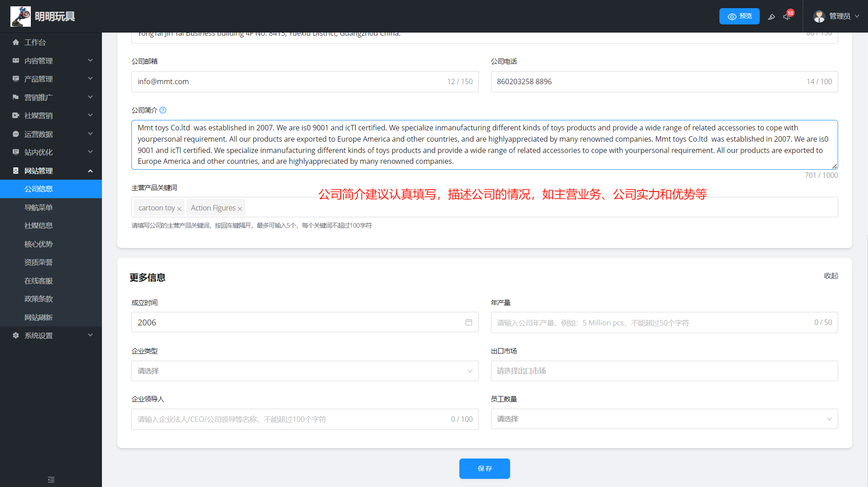
Task: Click the 成立时间 year field
Action: click(x=305, y=322)
